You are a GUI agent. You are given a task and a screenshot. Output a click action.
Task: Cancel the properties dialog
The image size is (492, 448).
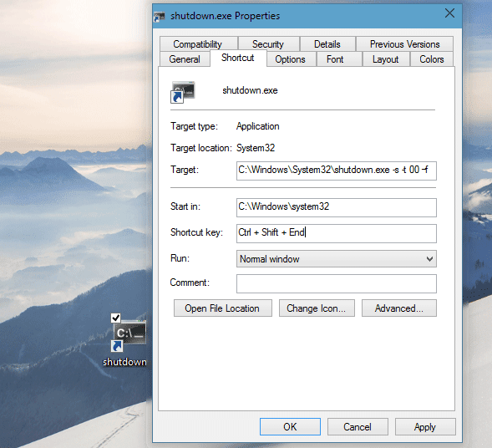click(x=358, y=426)
